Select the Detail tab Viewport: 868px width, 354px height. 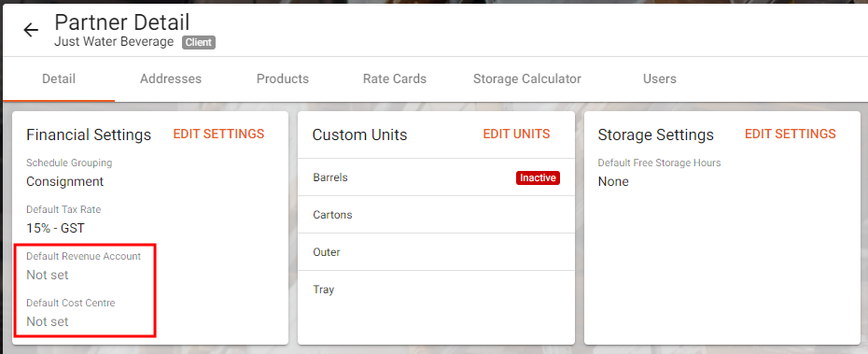(x=59, y=78)
